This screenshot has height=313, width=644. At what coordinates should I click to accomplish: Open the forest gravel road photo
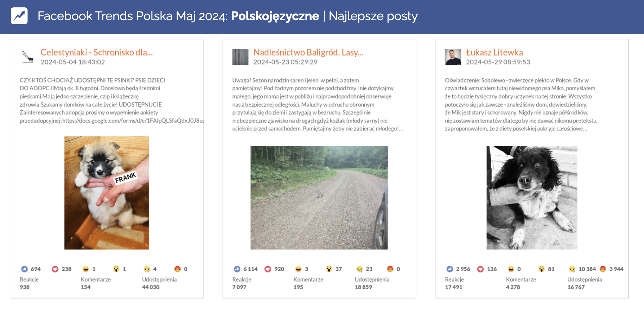click(319, 197)
